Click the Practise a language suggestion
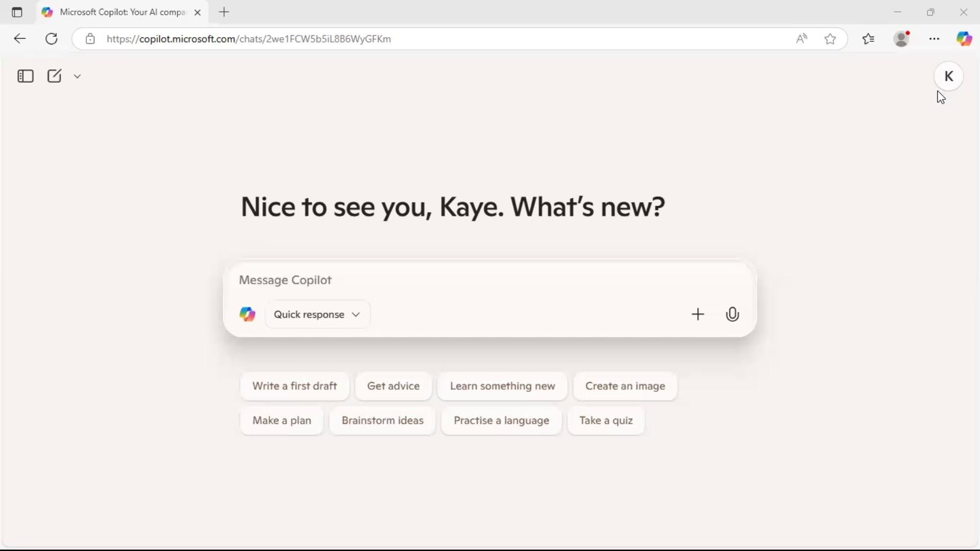980x551 pixels. [502, 421]
